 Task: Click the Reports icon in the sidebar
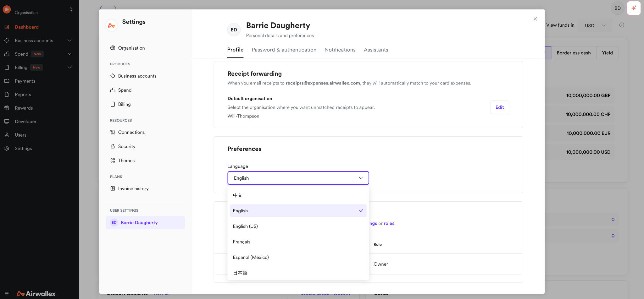click(x=7, y=95)
